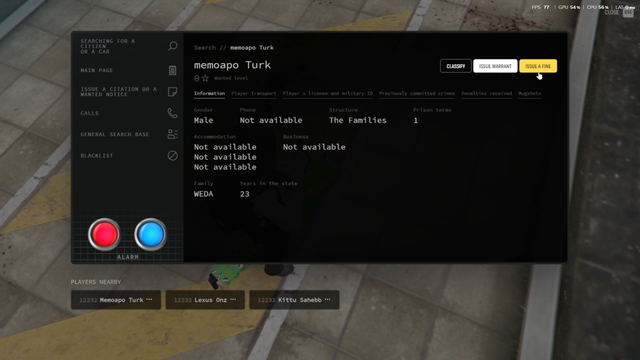Select nearby player Memoapo Turk
Viewport: 640px width, 360px height.
point(116,300)
